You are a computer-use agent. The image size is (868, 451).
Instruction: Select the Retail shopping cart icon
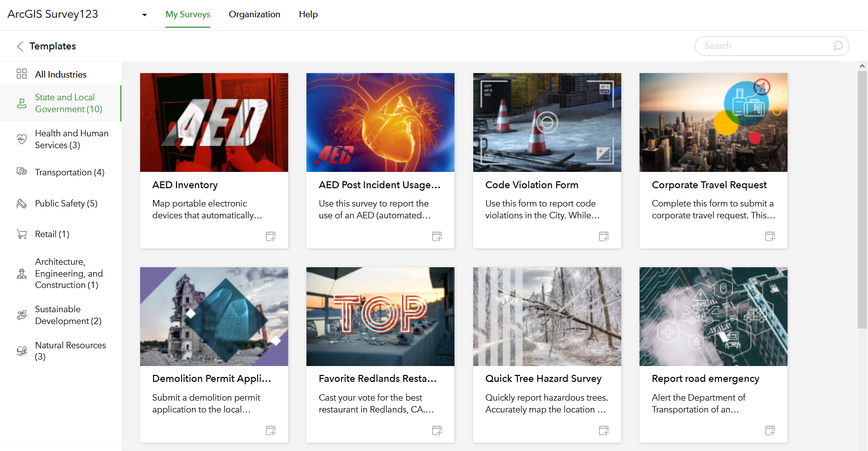(x=21, y=234)
